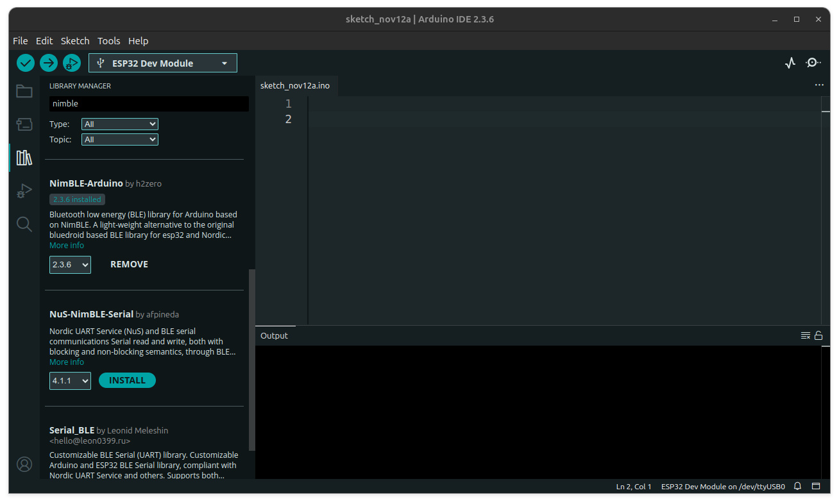The image size is (839, 504).
Task: Install the NuS-NimBLE-Serial library
Action: 127,381
